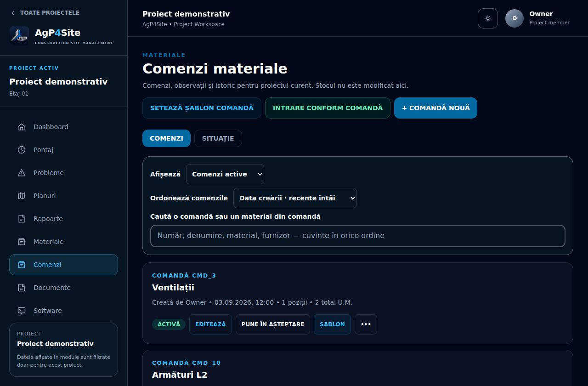Create a new order with + Comandă nouă

tap(435, 108)
